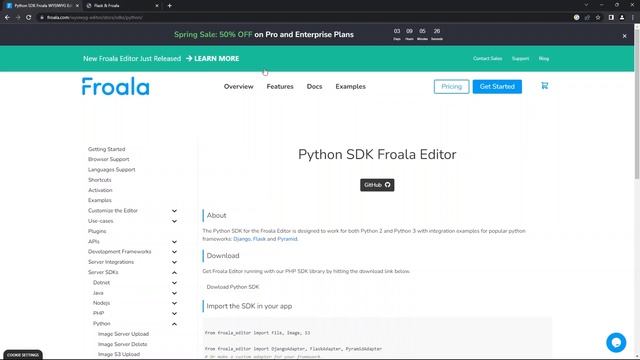Viewport: 640px width, 360px height.
Task: Follow the Django link
Action: click(x=242, y=239)
